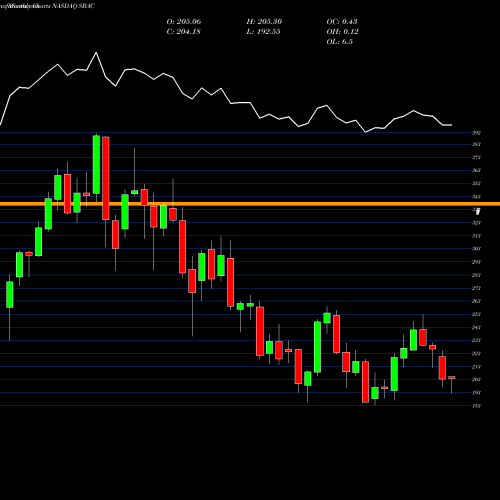500x500 pixels.
Task: Select the close value C: 204.18
Action: [183, 32]
